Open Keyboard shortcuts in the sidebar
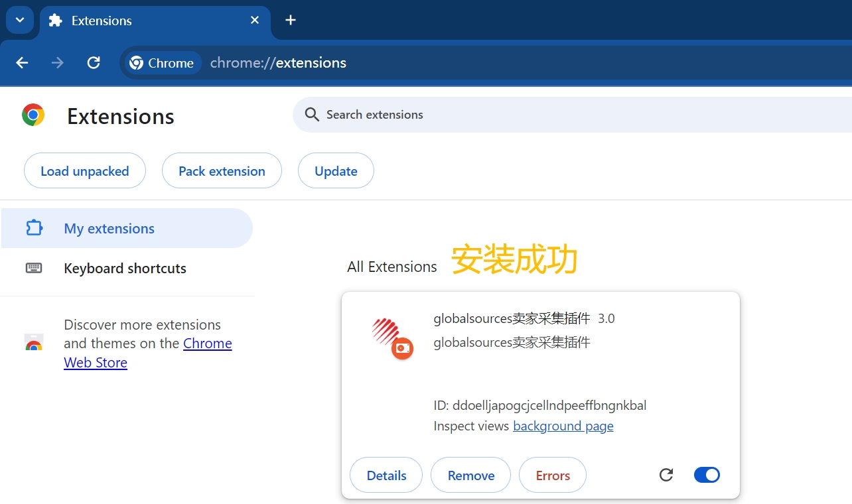Screen dimensions: 852x504 click(x=127, y=269)
